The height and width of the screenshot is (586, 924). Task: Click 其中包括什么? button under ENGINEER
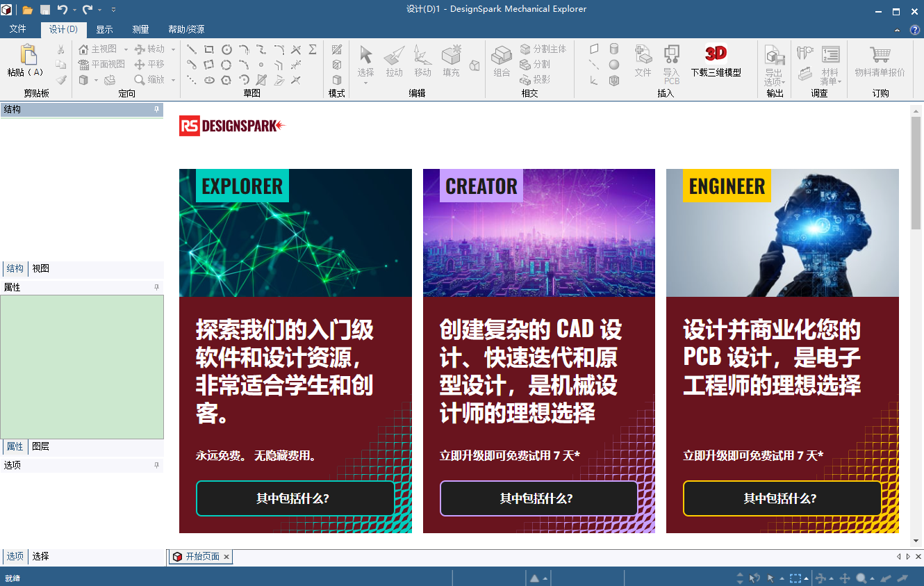782,498
